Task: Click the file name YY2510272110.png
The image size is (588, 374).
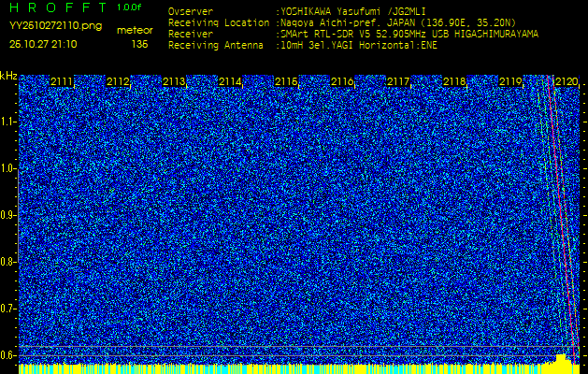Action: point(55,26)
